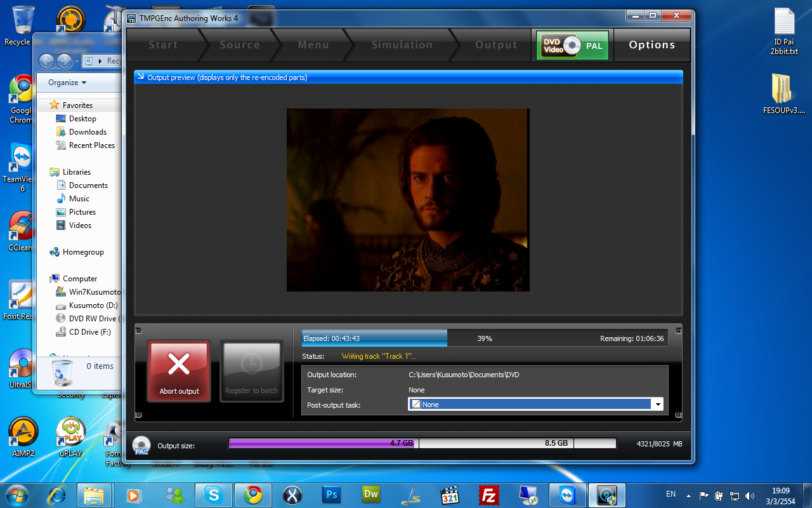The height and width of the screenshot is (508, 812).
Task: Select Computer in the Explorer sidebar
Action: click(x=80, y=279)
